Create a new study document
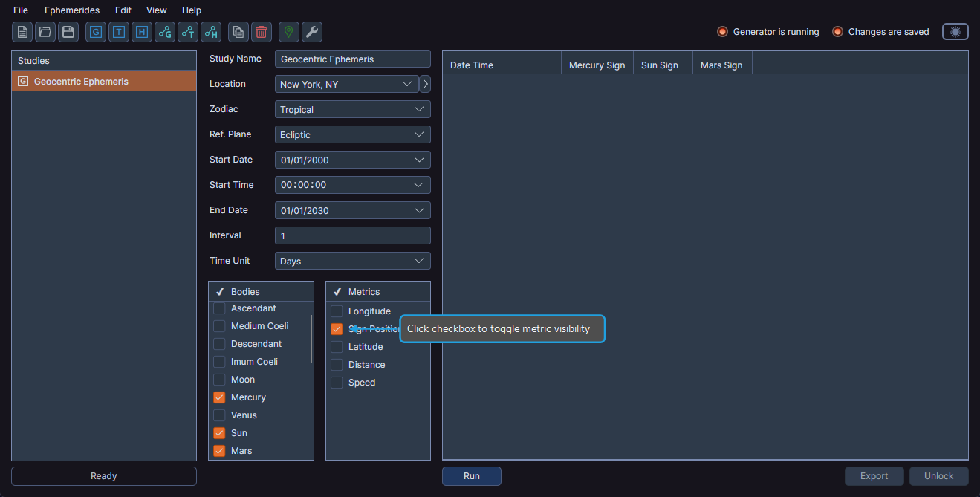 point(22,32)
